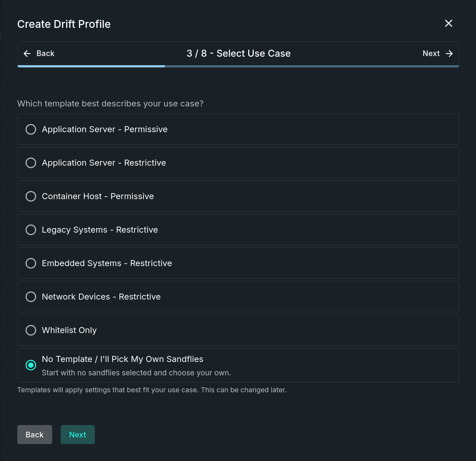476x461 pixels.
Task: Pick the Whitelist Only template
Action: 31,330
